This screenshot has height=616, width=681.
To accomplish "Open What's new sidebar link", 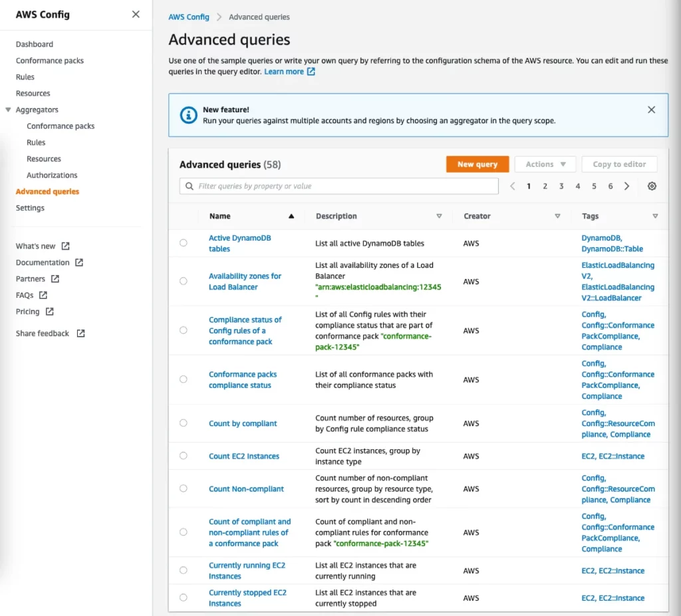I will (36, 246).
